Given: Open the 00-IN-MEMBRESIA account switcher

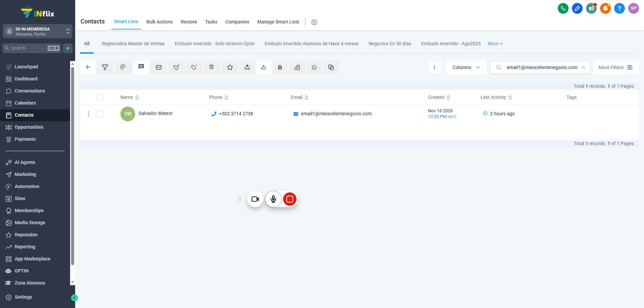Looking at the screenshot, I should pyautogui.click(x=38, y=31).
